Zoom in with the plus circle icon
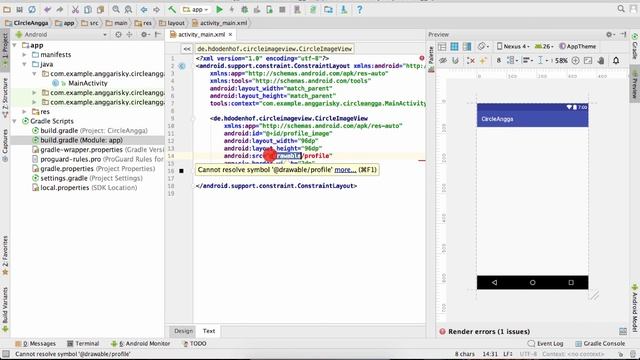The image size is (640, 360). (576, 60)
